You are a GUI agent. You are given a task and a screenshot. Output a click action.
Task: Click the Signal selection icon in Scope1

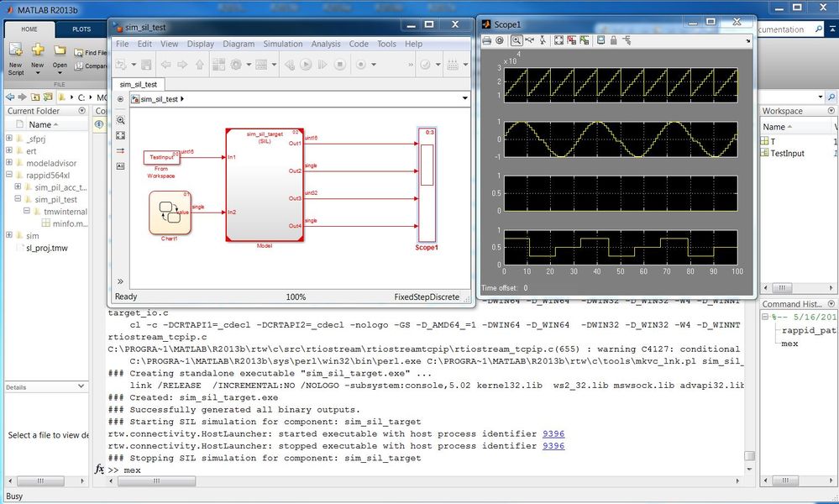click(627, 40)
